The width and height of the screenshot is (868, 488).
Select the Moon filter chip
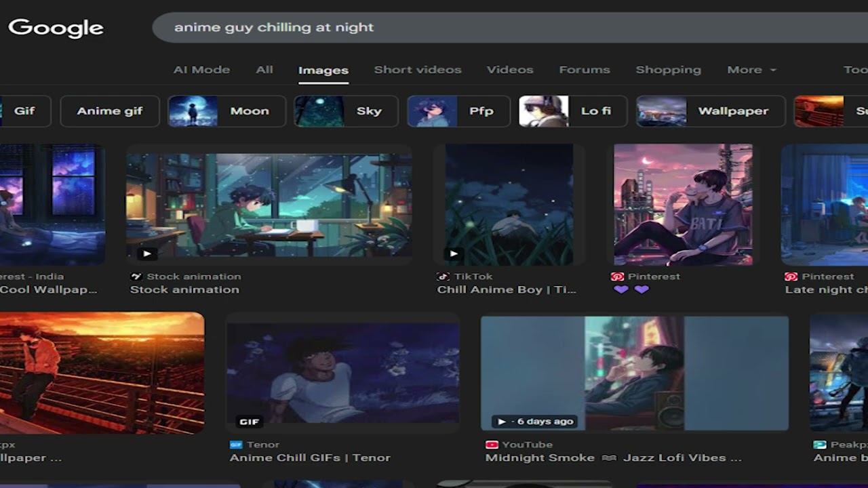[x=226, y=111]
